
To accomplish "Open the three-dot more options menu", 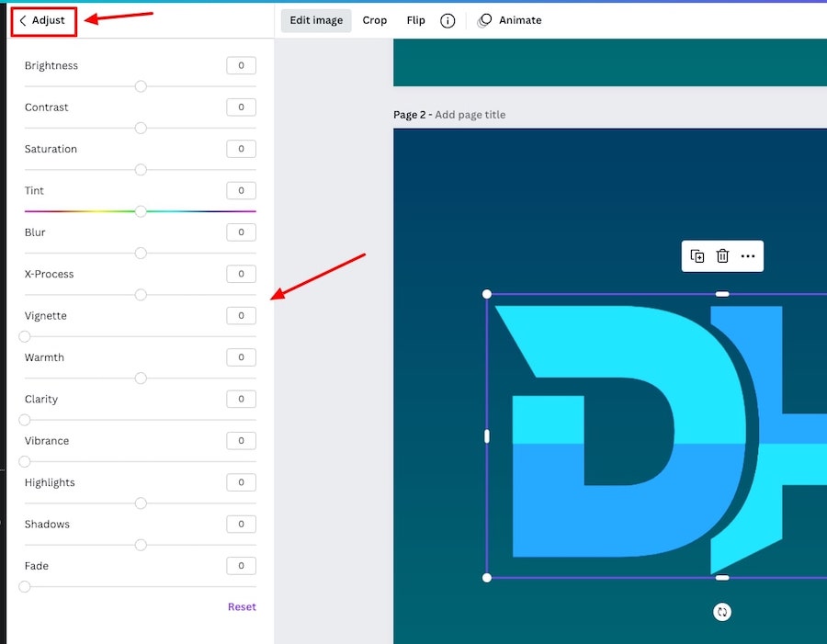I will pyautogui.click(x=748, y=256).
